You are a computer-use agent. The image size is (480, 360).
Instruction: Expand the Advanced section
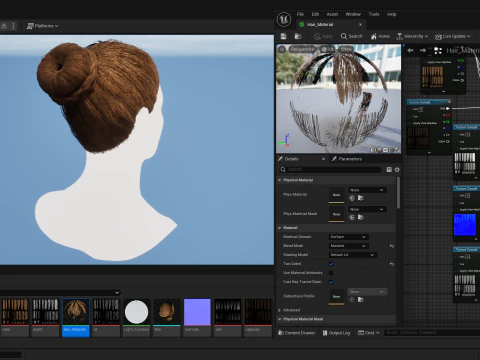click(279, 310)
